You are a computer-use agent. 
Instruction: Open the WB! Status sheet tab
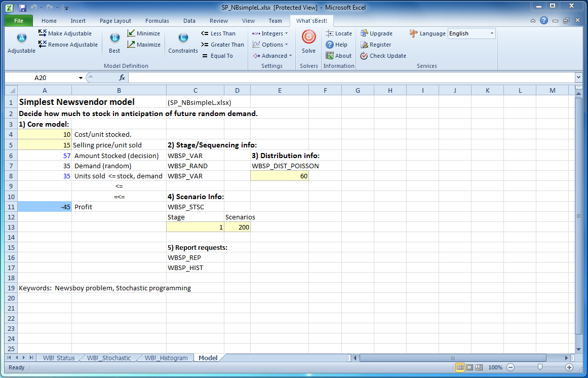(x=59, y=358)
